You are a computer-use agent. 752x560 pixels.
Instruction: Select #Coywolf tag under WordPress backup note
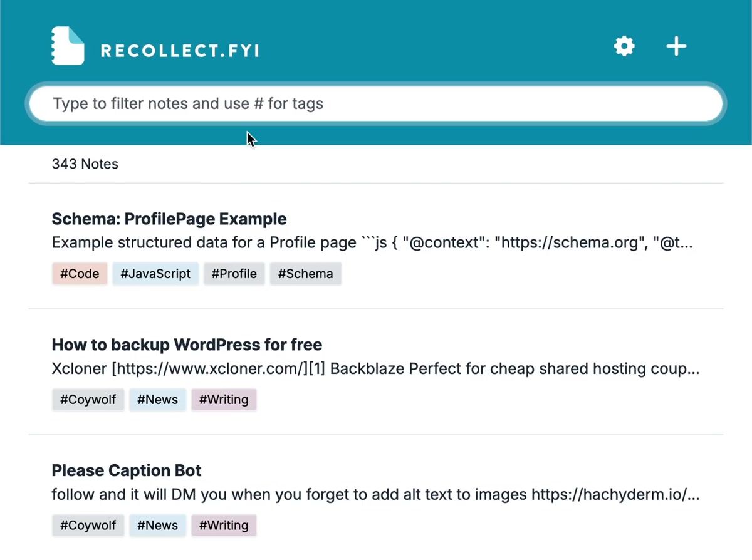88,400
